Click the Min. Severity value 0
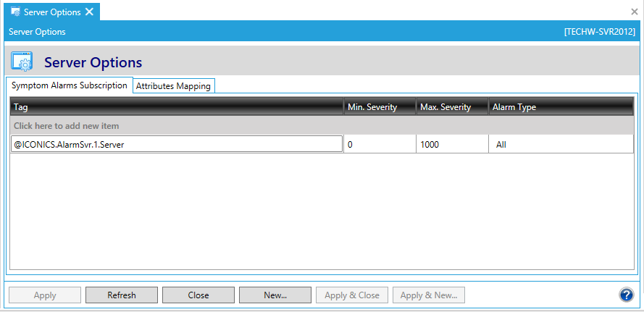This screenshot has height=312, width=644. click(379, 145)
